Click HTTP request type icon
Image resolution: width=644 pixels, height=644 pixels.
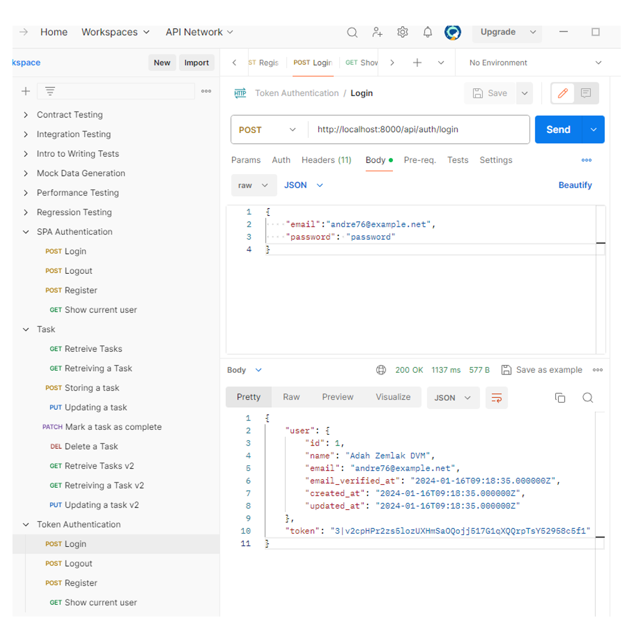[x=240, y=93]
